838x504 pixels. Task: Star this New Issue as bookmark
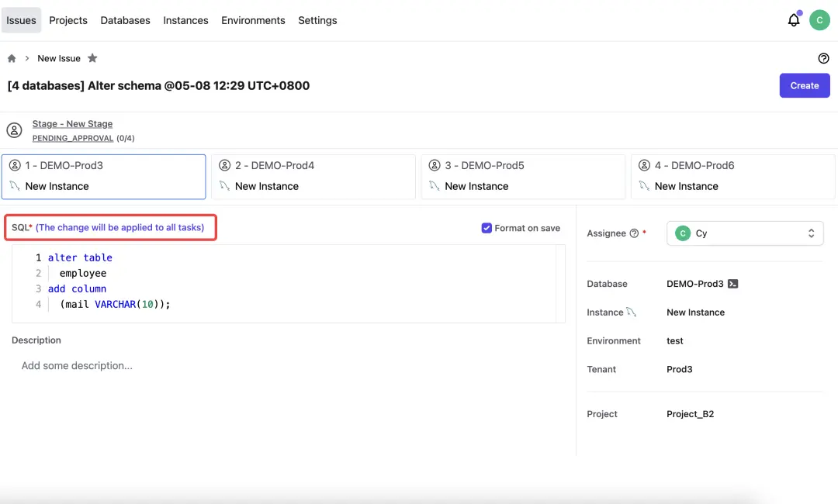pos(92,58)
